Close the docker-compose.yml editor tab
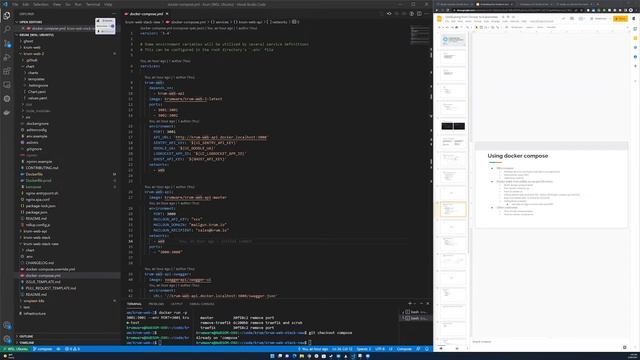The image size is (640, 360). pyautogui.click(x=167, y=14)
